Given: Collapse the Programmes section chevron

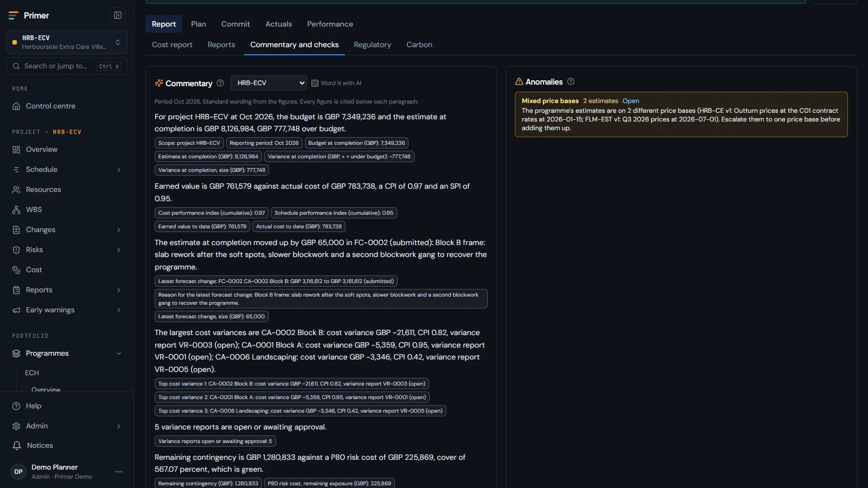Looking at the screenshot, I should point(119,354).
